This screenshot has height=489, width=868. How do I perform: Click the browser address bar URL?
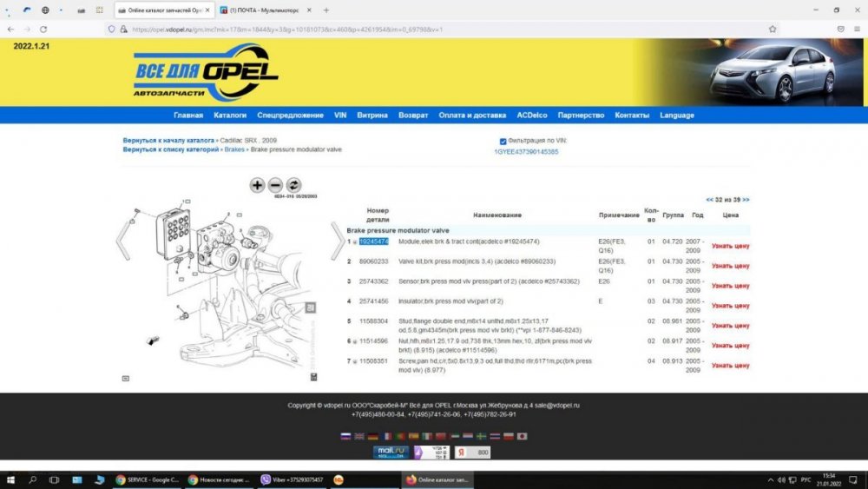pos(286,29)
